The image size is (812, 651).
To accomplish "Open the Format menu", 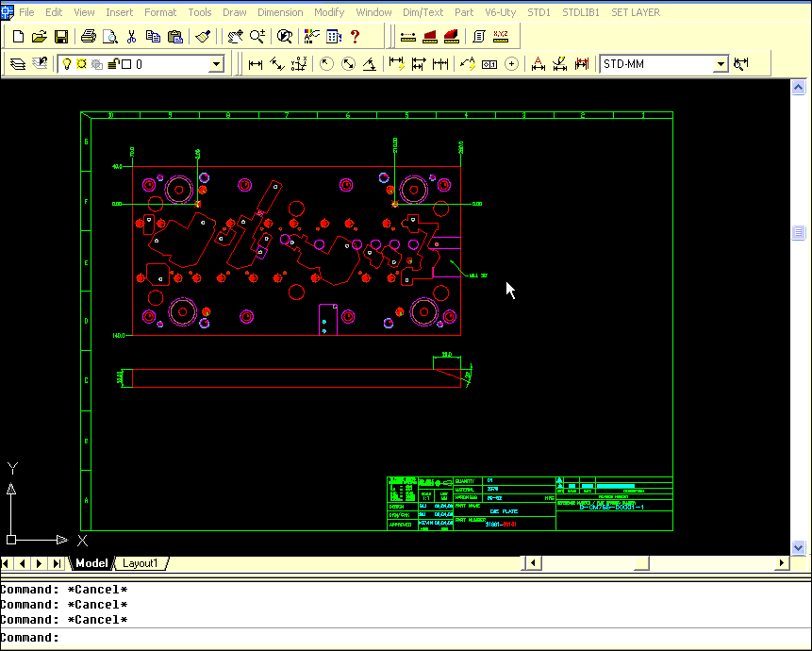I will coord(160,12).
